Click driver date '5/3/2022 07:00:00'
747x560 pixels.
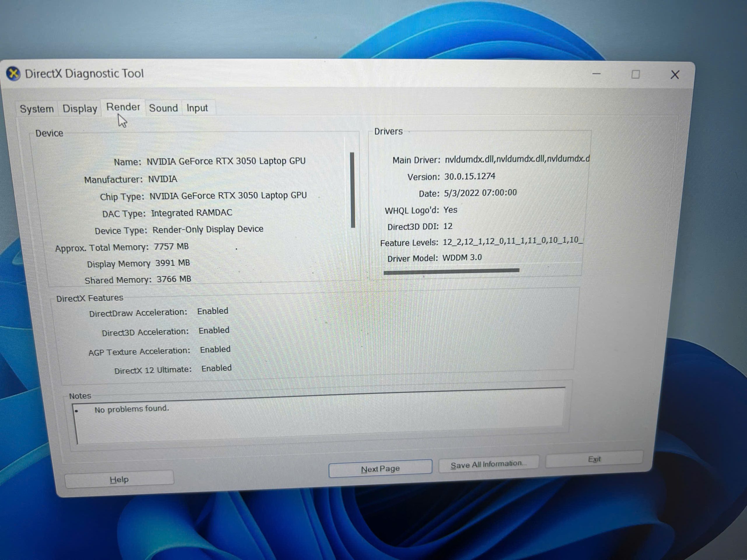point(480,193)
